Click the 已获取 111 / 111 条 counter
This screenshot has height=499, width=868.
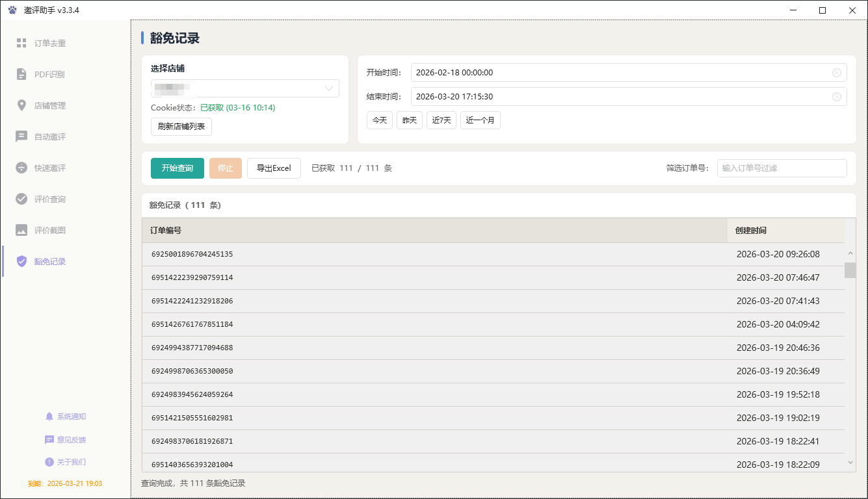pos(352,168)
